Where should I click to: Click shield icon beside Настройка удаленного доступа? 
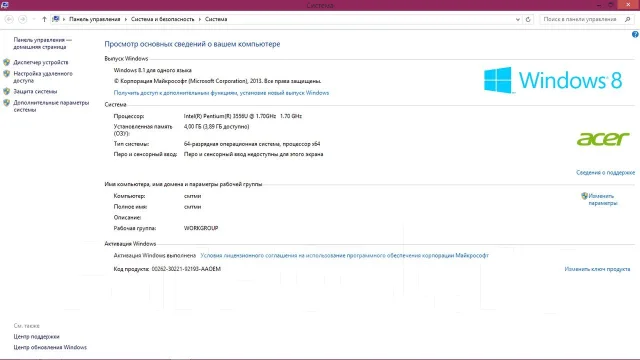[x=7, y=74]
